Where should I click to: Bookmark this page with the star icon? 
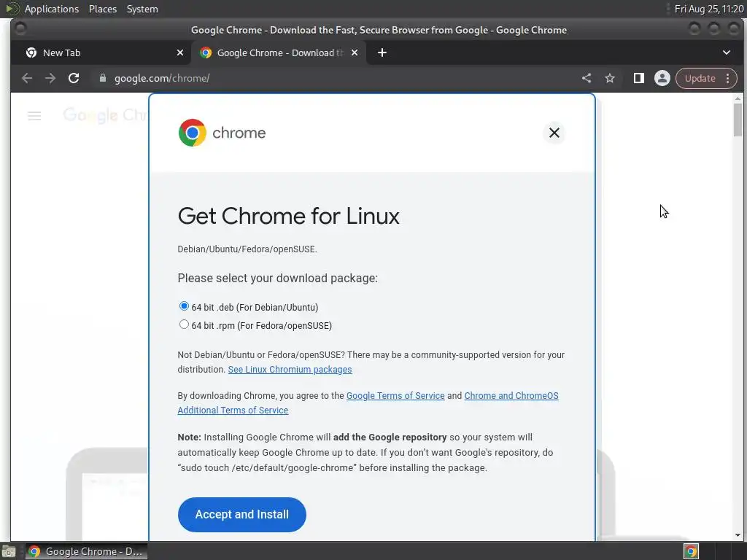[x=610, y=78]
